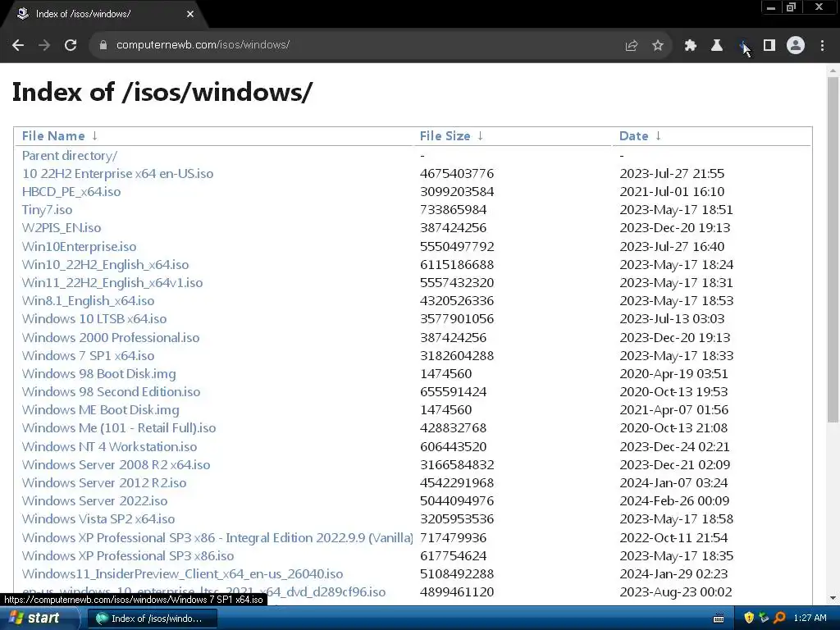Download Win10Enterprise.iso
Image resolution: width=840 pixels, height=630 pixels.
click(x=79, y=246)
